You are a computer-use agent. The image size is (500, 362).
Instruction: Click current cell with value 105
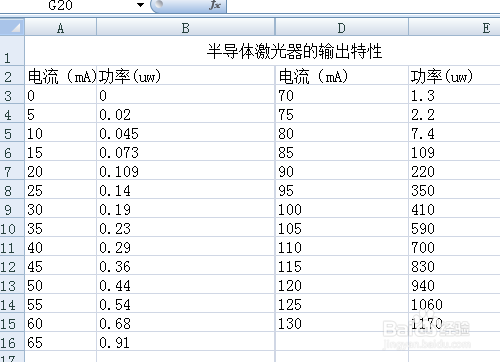point(342,227)
